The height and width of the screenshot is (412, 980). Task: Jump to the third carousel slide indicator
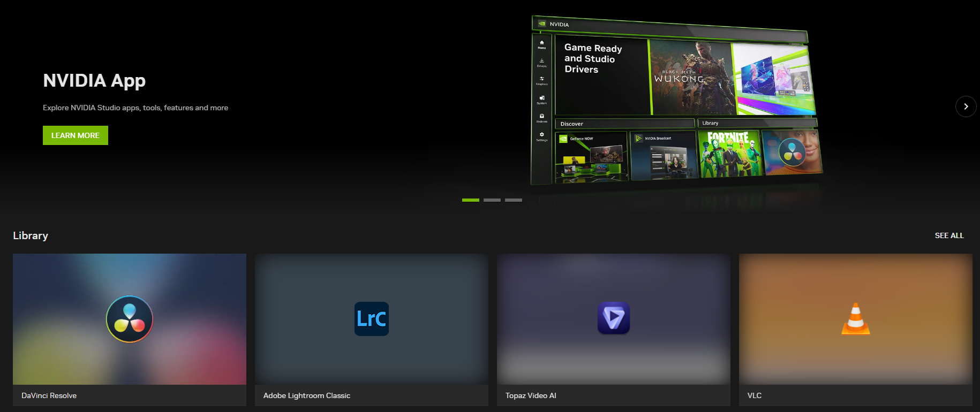514,200
